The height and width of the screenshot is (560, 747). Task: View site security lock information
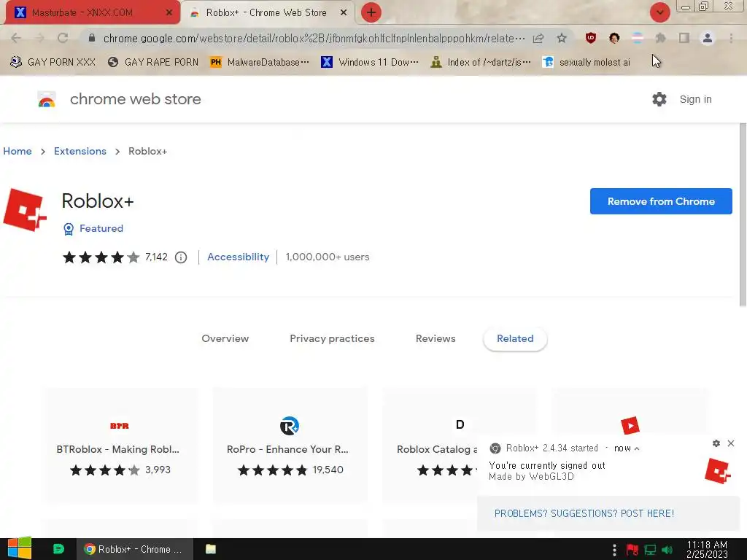[x=92, y=38]
